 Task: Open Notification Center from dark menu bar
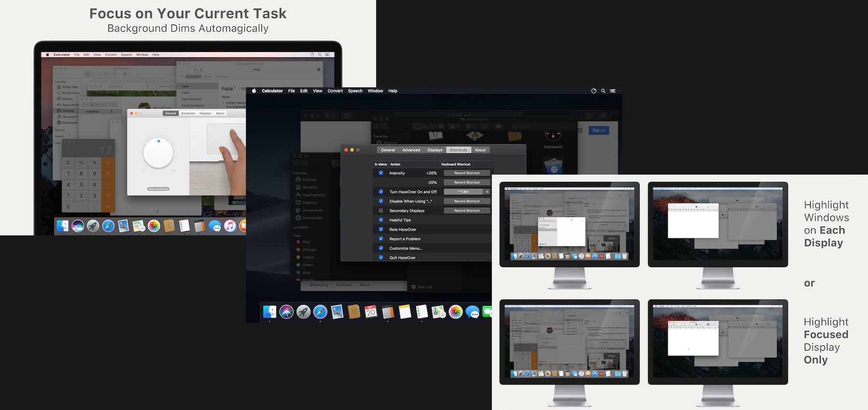click(612, 91)
